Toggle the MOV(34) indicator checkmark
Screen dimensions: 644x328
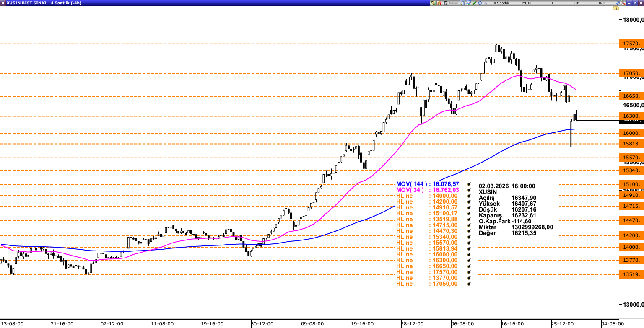[x=470, y=190]
